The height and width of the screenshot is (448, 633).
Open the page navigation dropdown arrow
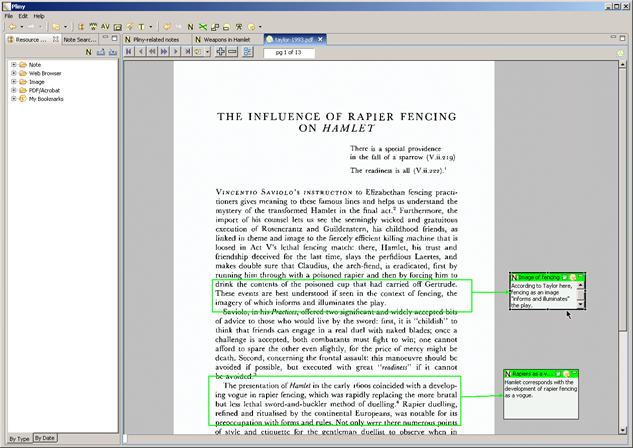click(x=208, y=52)
